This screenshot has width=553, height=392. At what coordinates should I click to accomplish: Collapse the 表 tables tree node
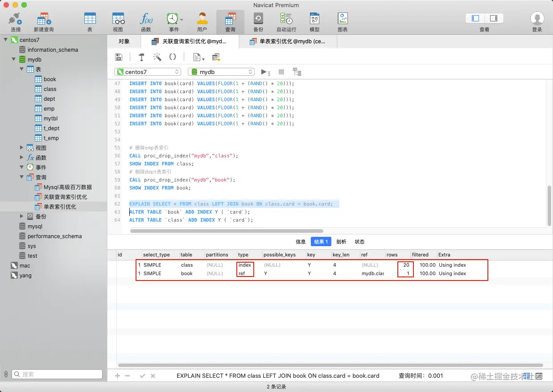(22, 69)
